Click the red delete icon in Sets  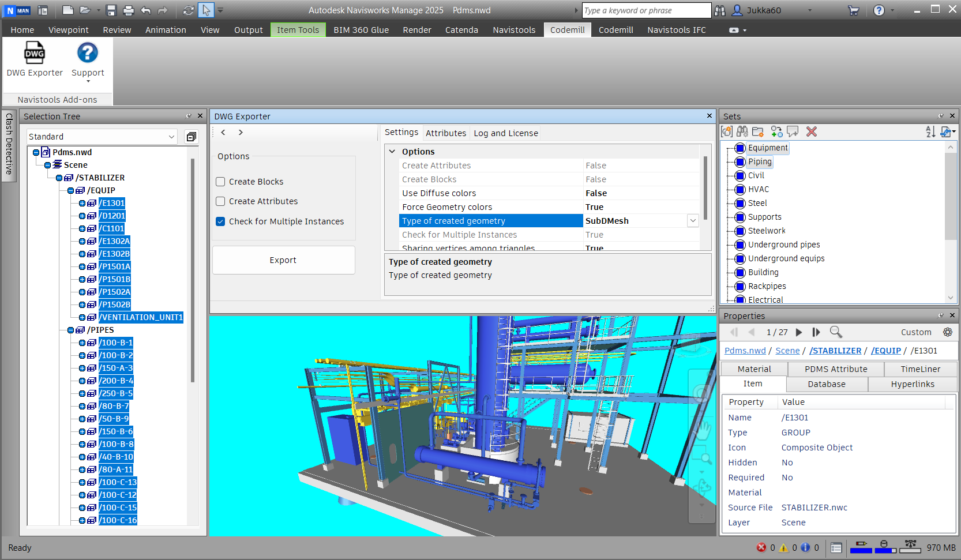point(812,132)
